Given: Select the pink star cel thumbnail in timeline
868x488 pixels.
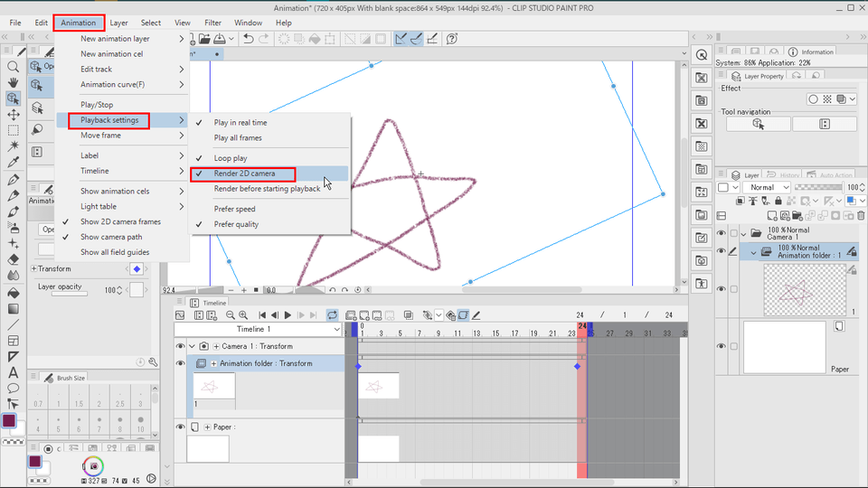Looking at the screenshot, I should [378, 386].
